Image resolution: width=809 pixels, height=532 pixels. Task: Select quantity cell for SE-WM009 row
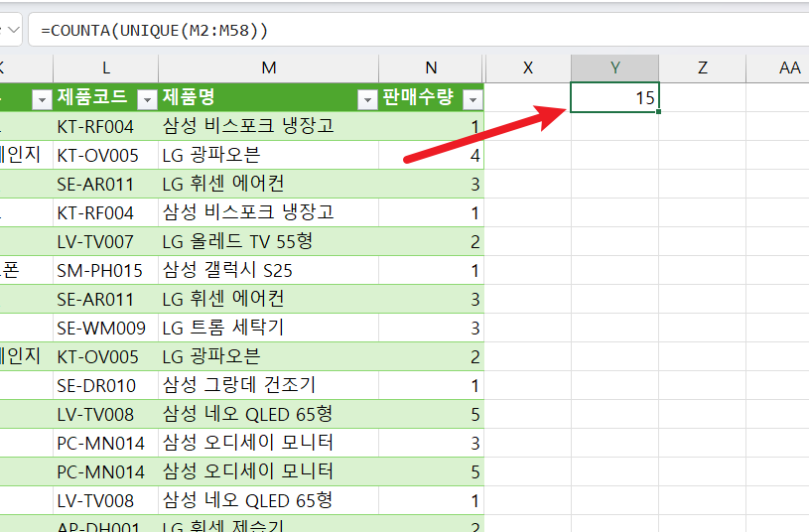tap(432, 328)
